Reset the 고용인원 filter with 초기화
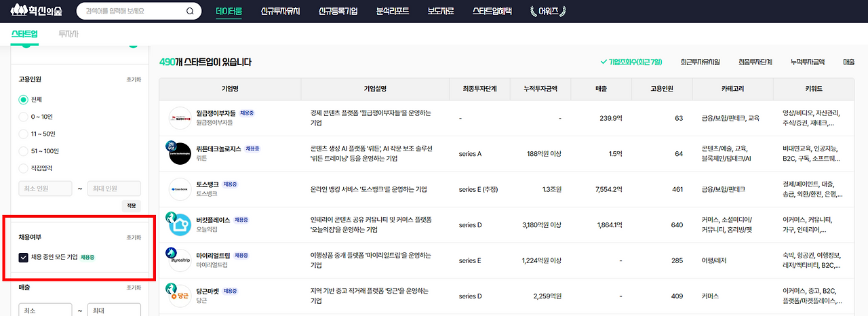 tap(134, 79)
